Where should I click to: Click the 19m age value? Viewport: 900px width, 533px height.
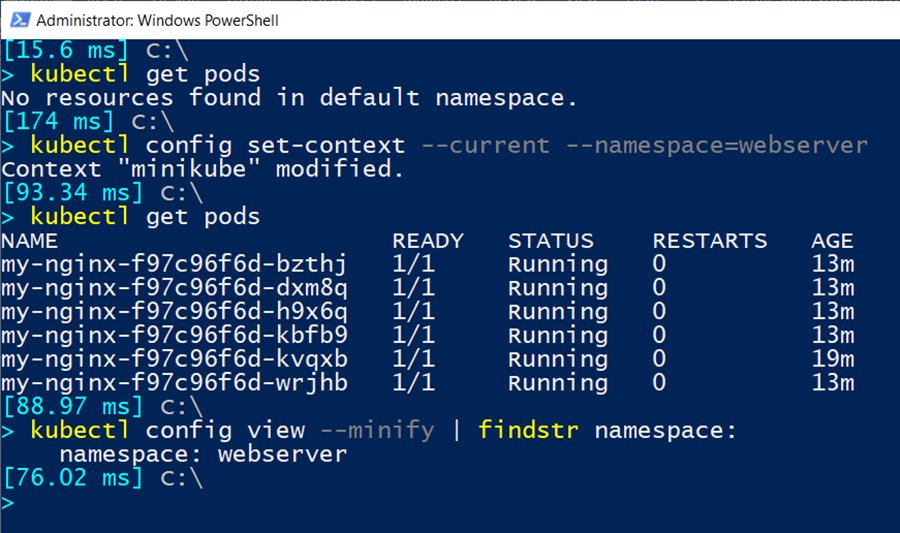(832, 360)
